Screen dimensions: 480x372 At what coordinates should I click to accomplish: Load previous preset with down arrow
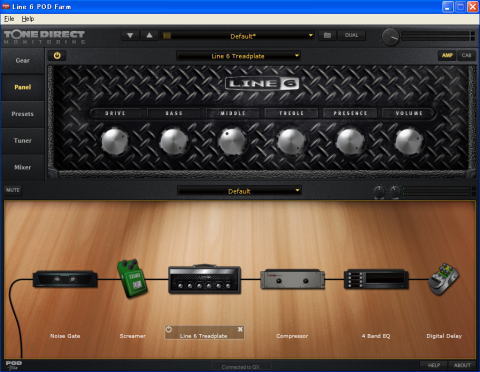coord(130,35)
